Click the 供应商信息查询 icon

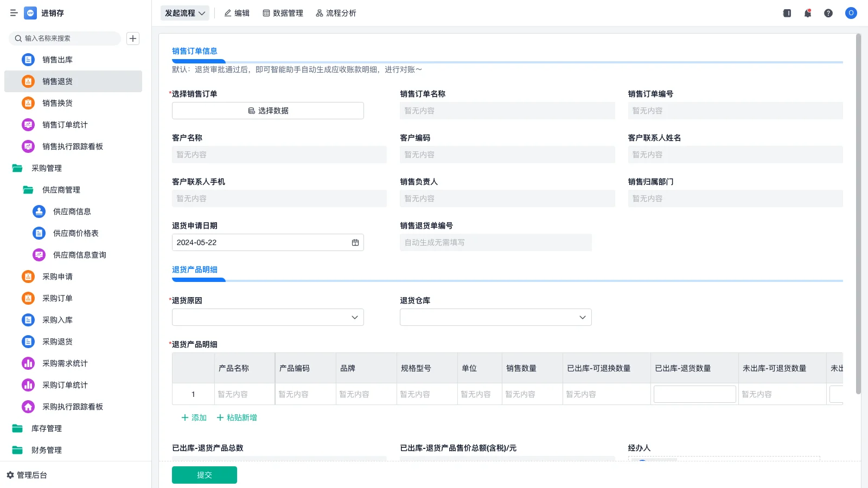pyautogui.click(x=39, y=255)
